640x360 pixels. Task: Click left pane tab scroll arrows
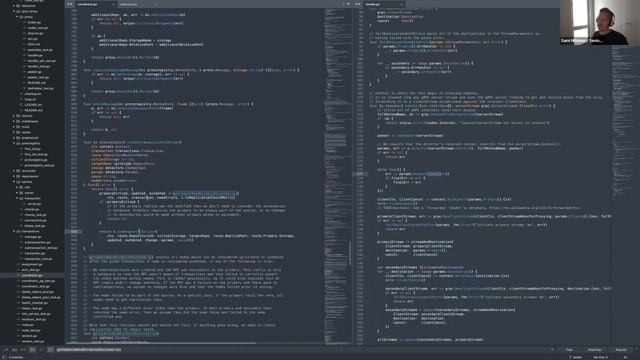coord(69,4)
